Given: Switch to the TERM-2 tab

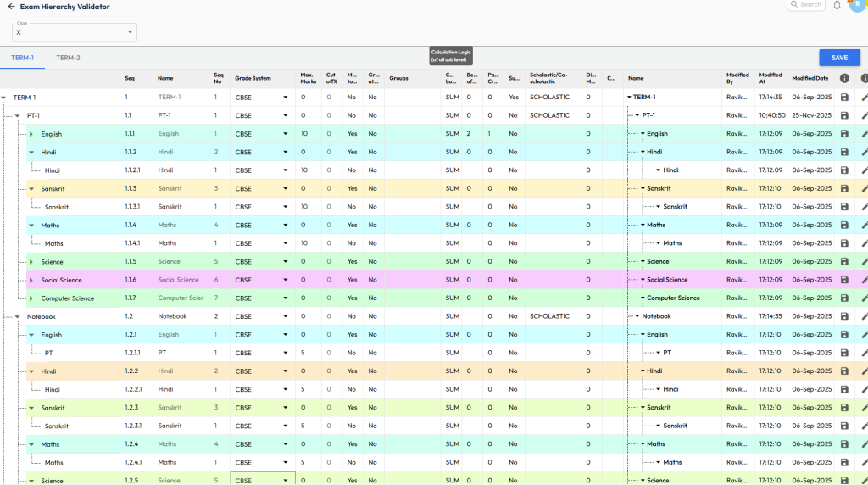Looking at the screenshot, I should click(x=68, y=58).
